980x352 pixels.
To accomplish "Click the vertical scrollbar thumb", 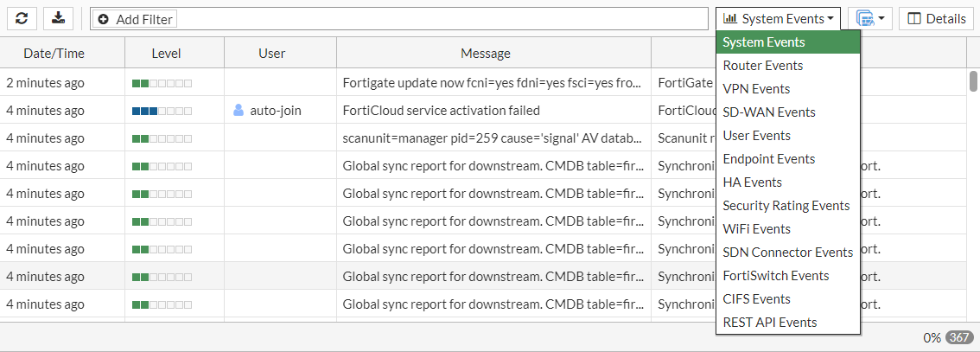I will tap(973, 80).
